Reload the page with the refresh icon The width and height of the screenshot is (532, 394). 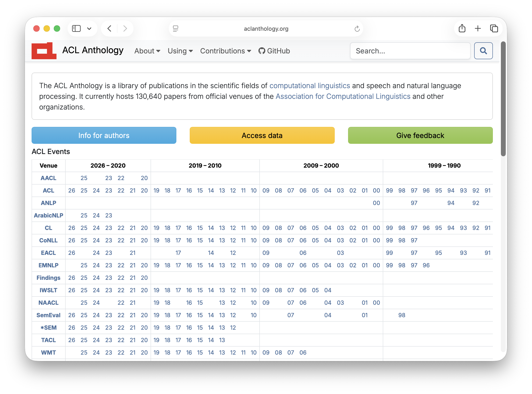click(357, 29)
